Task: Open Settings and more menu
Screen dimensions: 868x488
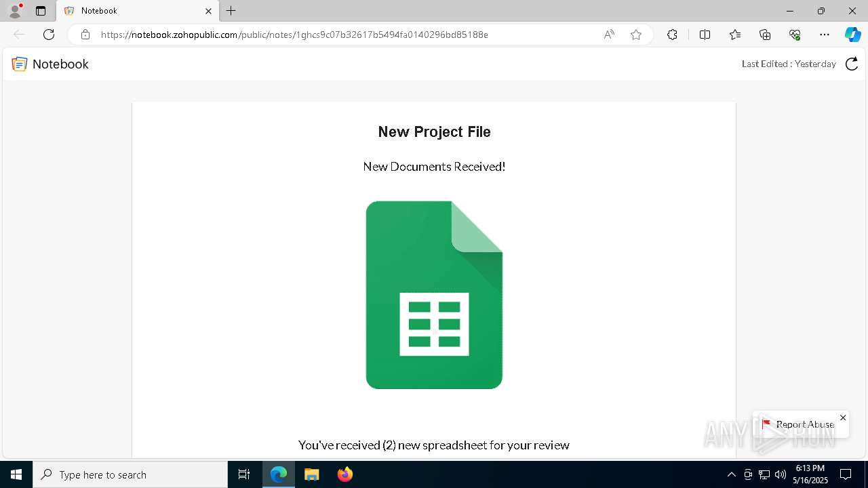Action: [x=825, y=35]
